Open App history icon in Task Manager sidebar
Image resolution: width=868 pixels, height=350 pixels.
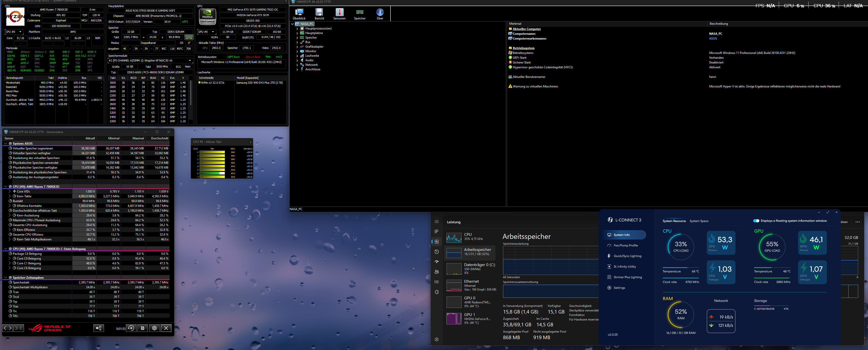(x=437, y=252)
